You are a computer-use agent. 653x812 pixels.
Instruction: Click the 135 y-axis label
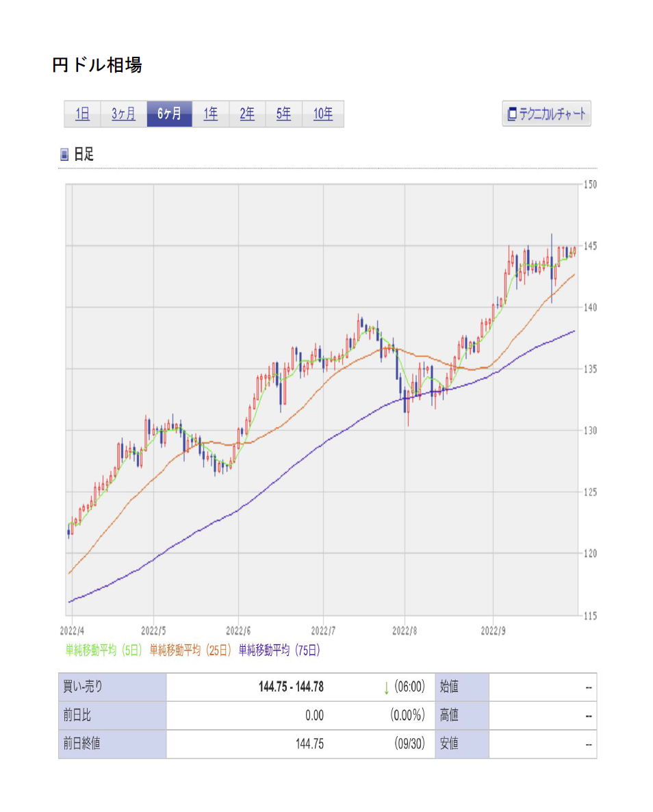[590, 369]
